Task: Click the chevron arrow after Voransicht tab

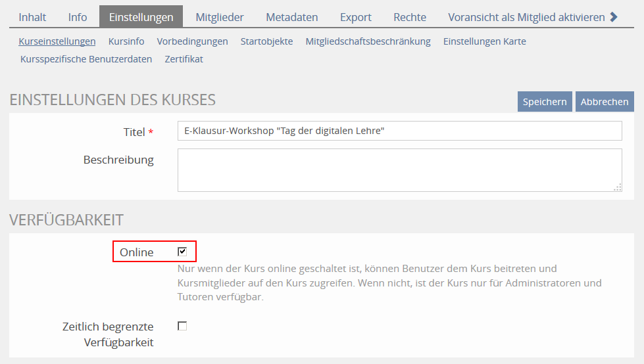Action: (x=614, y=17)
